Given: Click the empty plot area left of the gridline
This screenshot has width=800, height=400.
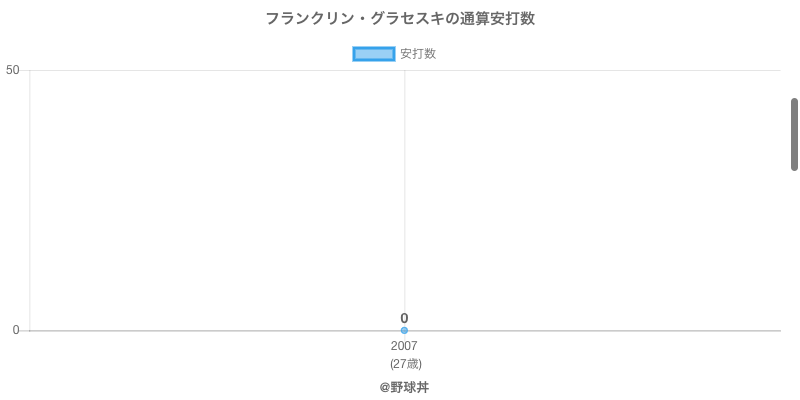Looking at the screenshot, I should [x=215, y=200].
